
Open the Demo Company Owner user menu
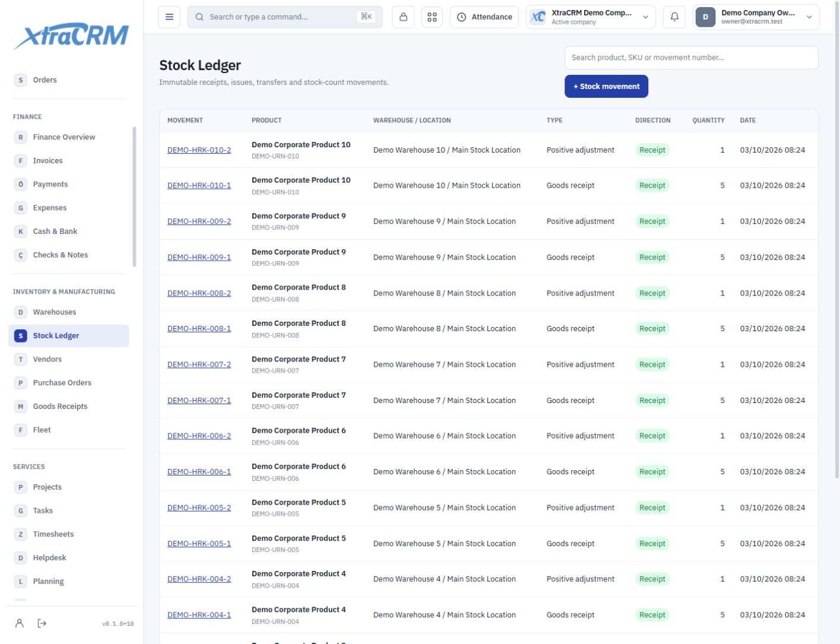tap(756, 17)
